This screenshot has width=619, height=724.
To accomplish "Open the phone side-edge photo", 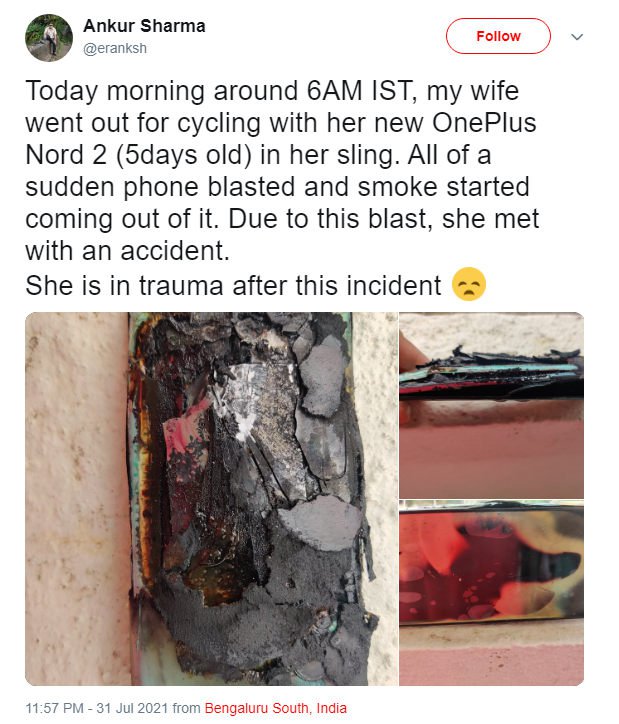I will click(491, 405).
